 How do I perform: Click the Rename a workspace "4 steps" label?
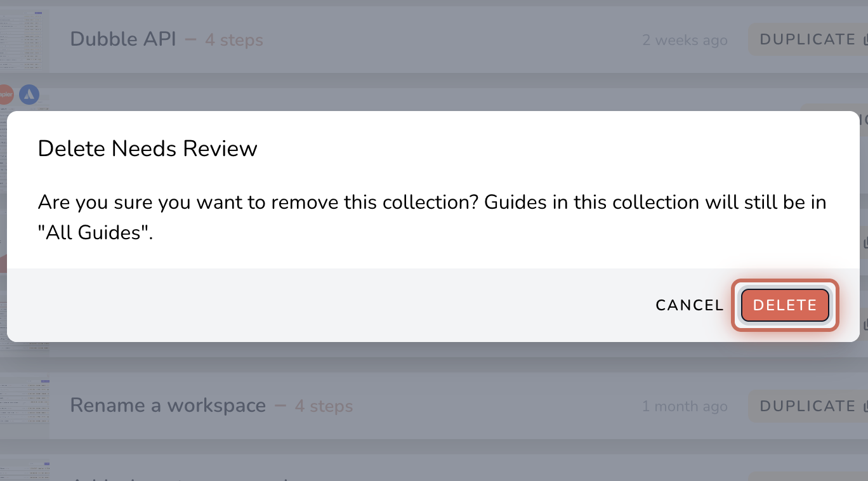324,406
